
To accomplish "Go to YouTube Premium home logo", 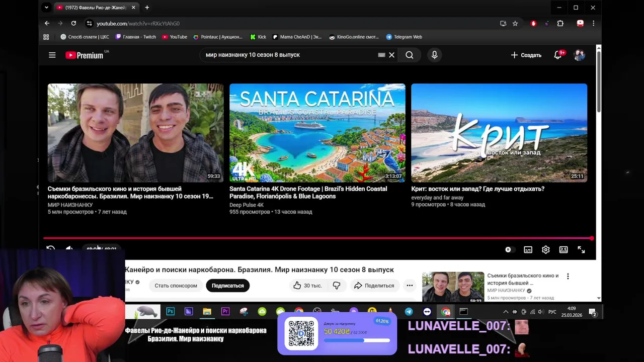I will point(85,55).
